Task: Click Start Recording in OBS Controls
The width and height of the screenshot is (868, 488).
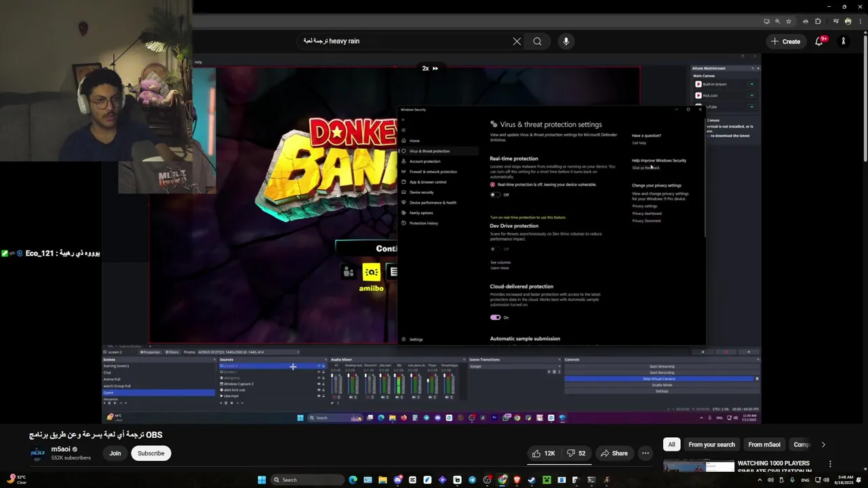Action: [x=662, y=373]
